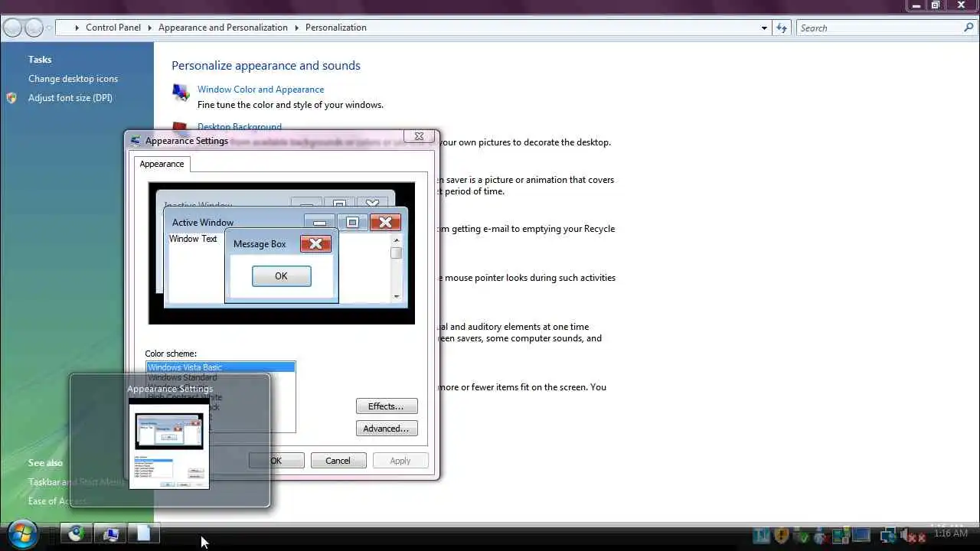
Task: Click the Active Window title in preview
Action: [x=203, y=223]
